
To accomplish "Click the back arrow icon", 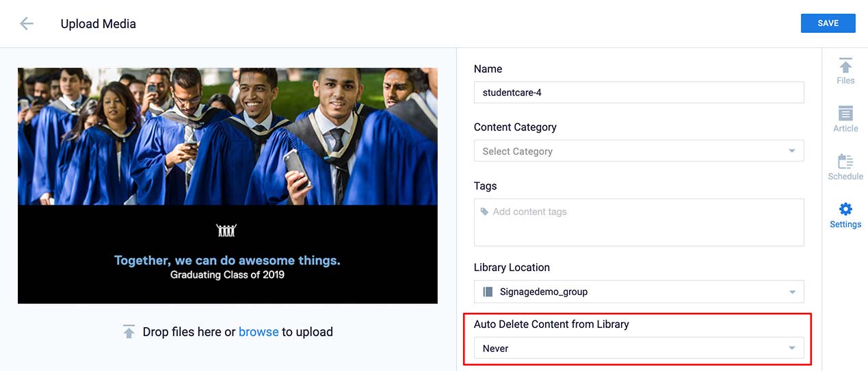I will coord(27,24).
